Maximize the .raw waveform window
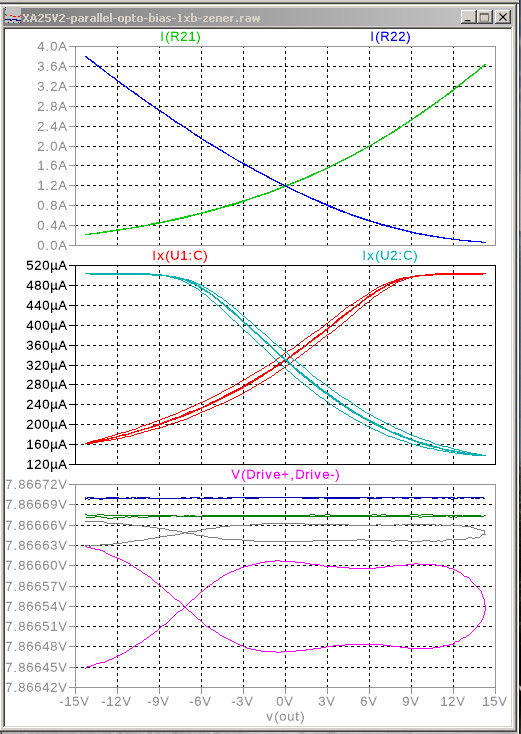The height and width of the screenshot is (734, 521). [x=485, y=18]
